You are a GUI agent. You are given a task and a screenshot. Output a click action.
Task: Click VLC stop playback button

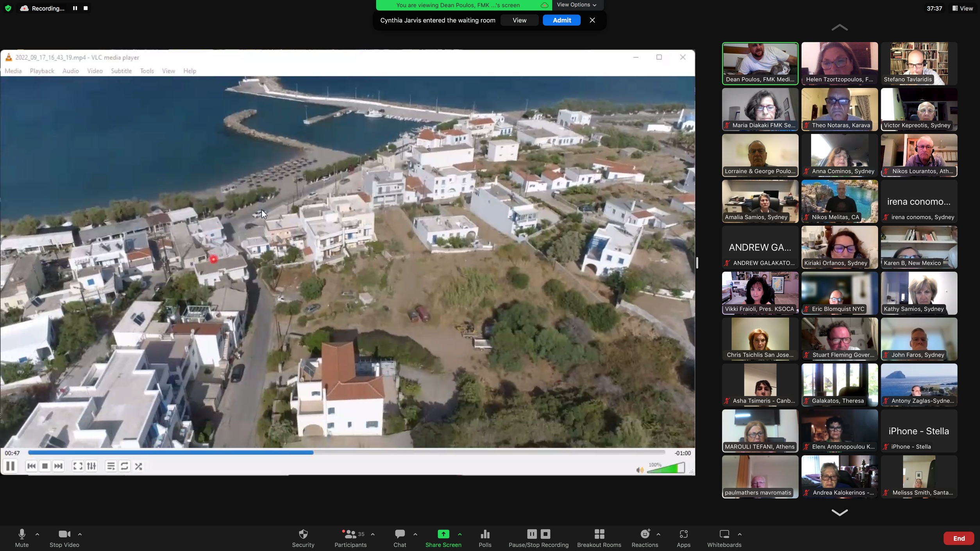click(45, 466)
